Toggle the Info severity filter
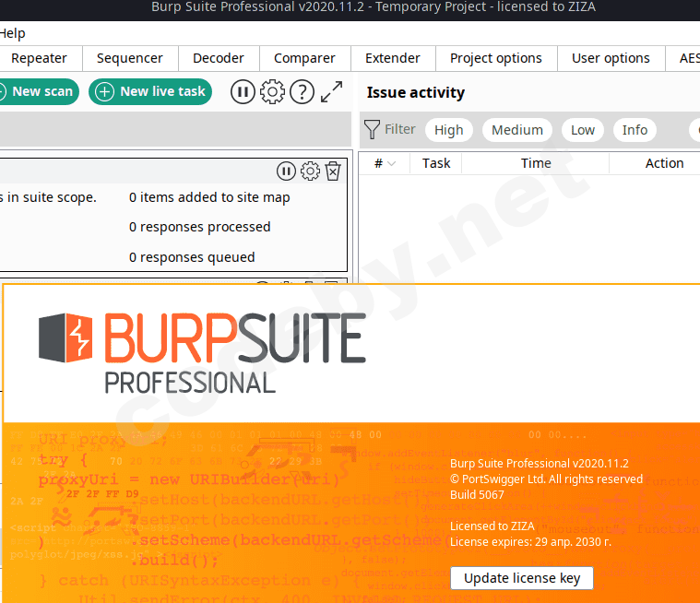This screenshot has width=700, height=603. (635, 130)
